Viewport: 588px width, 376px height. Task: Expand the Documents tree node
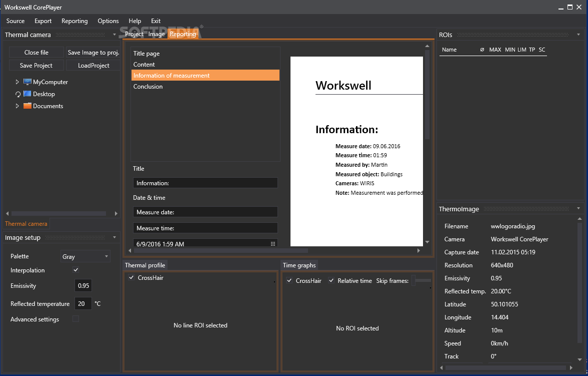[17, 106]
